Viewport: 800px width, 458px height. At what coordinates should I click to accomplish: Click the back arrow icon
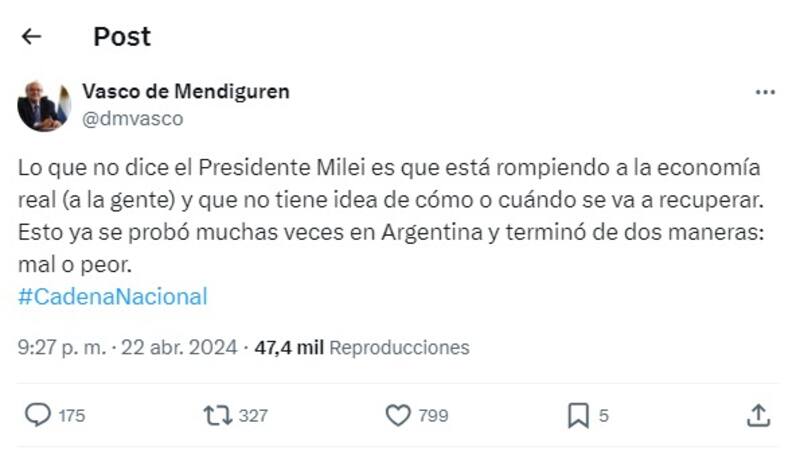[31, 37]
